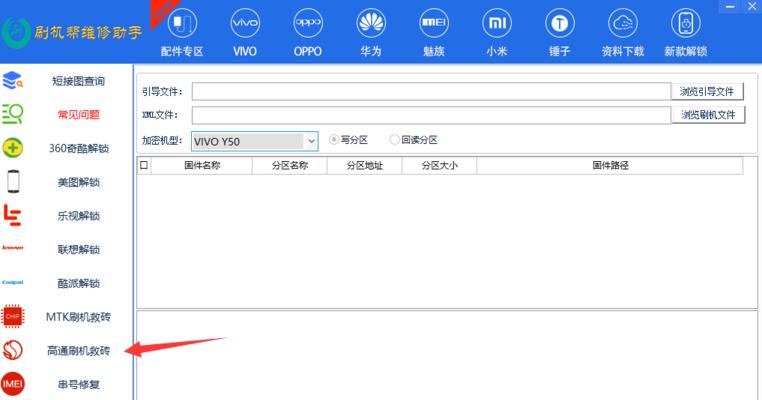Click the Qualcomm Snapdragon icon
This screenshot has height=400, width=762.
[x=13, y=350]
